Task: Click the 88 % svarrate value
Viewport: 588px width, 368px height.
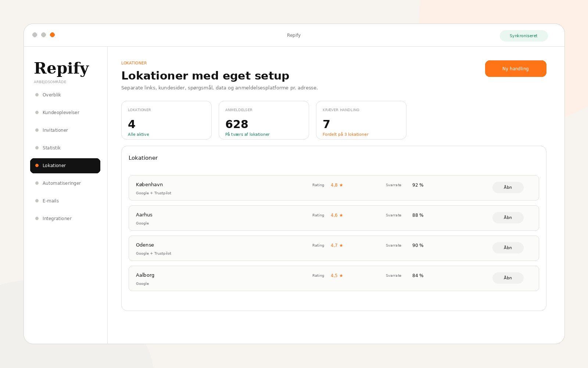Action: (418, 215)
